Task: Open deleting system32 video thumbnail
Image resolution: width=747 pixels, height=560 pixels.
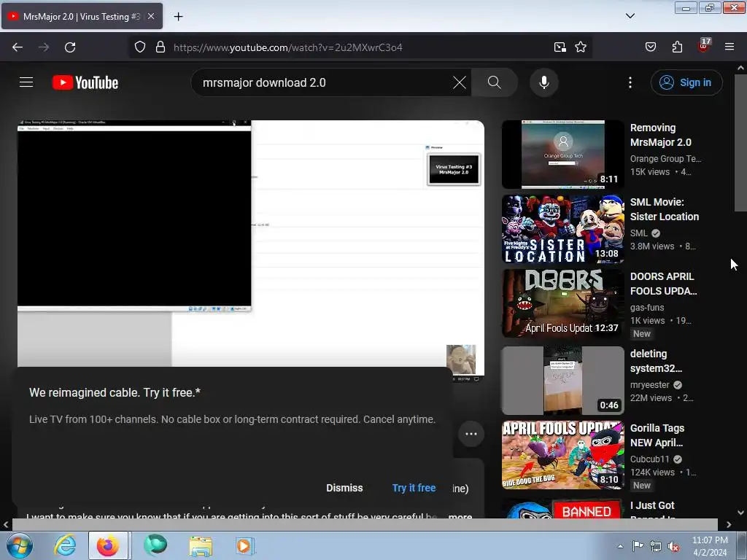Action: point(562,381)
